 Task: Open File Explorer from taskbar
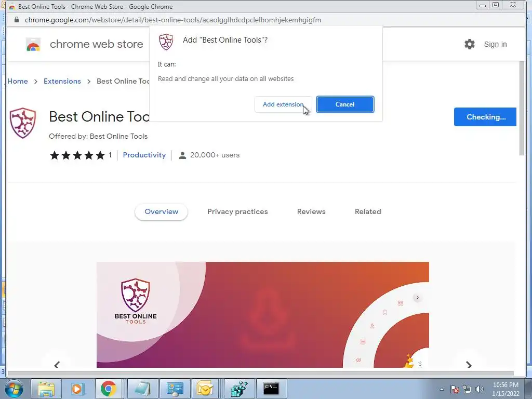pos(46,389)
